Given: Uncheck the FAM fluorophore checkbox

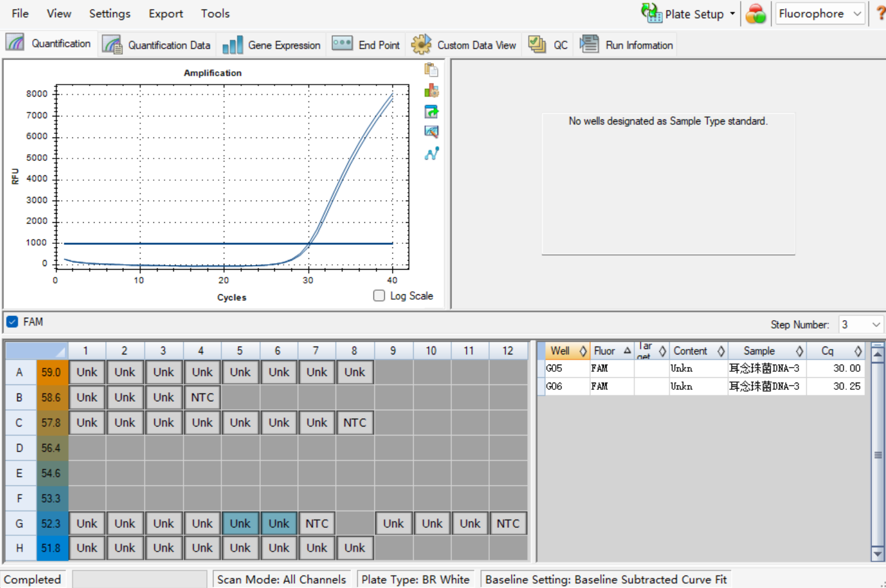Looking at the screenshot, I should click(x=12, y=322).
